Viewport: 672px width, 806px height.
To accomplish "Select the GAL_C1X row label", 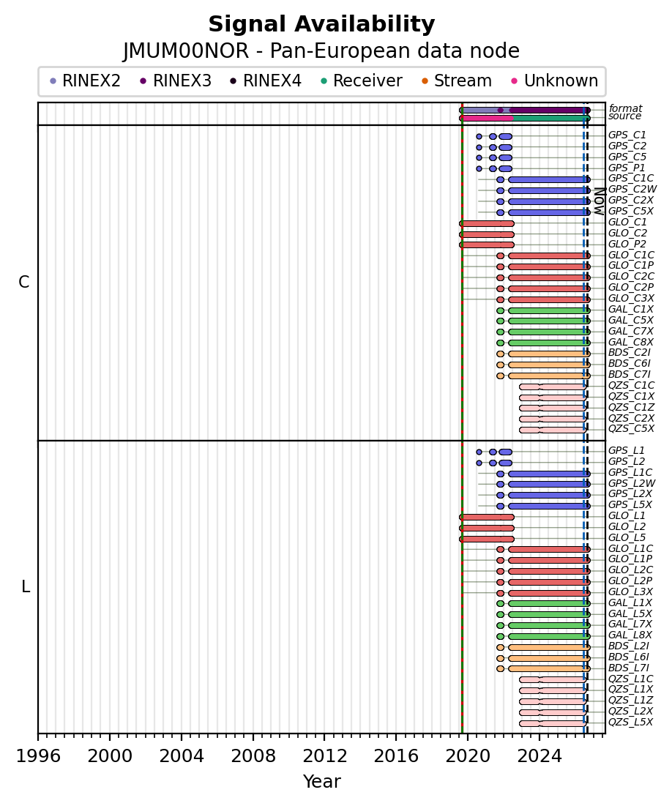I will (x=631, y=310).
